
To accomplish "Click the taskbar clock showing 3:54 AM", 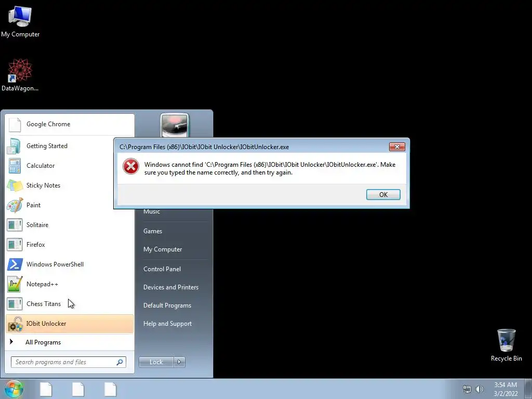I will (x=506, y=389).
